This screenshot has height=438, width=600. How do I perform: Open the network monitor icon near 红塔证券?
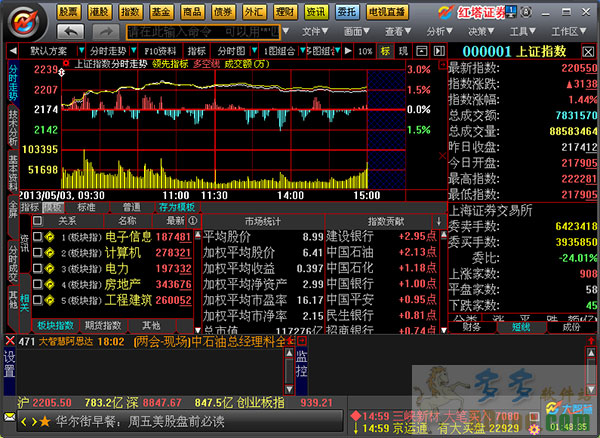[x=510, y=12]
